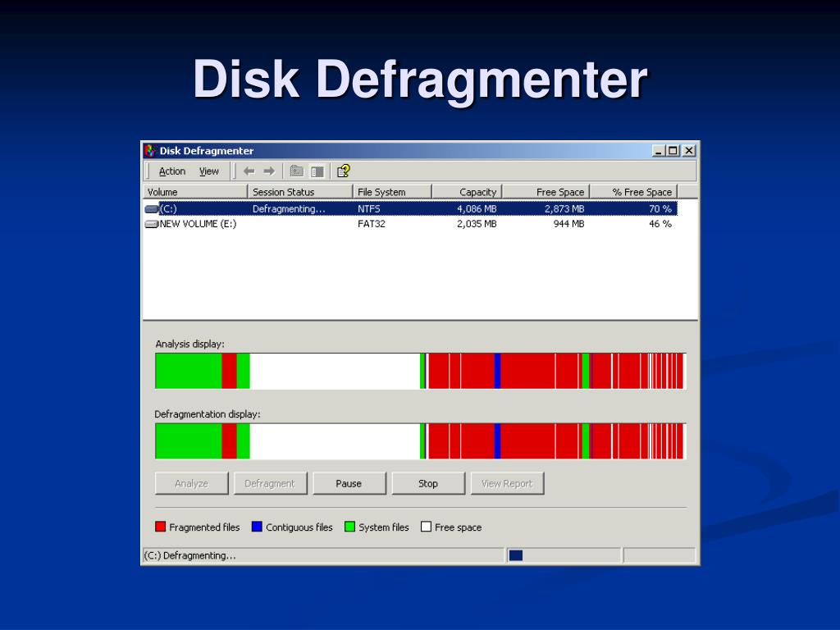Select the NEW VOLUME (E:) row

click(x=410, y=224)
